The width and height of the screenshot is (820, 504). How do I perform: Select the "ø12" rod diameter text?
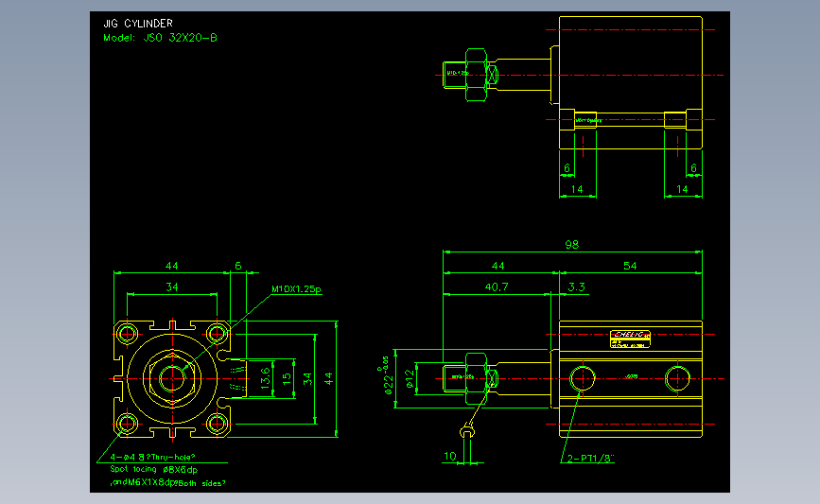click(410, 379)
